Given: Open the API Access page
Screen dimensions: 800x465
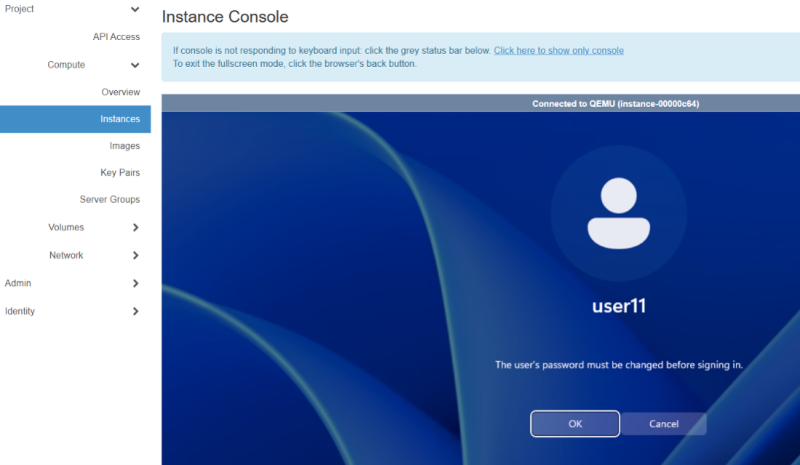Looking at the screenshot, I should tap(116, 37).
